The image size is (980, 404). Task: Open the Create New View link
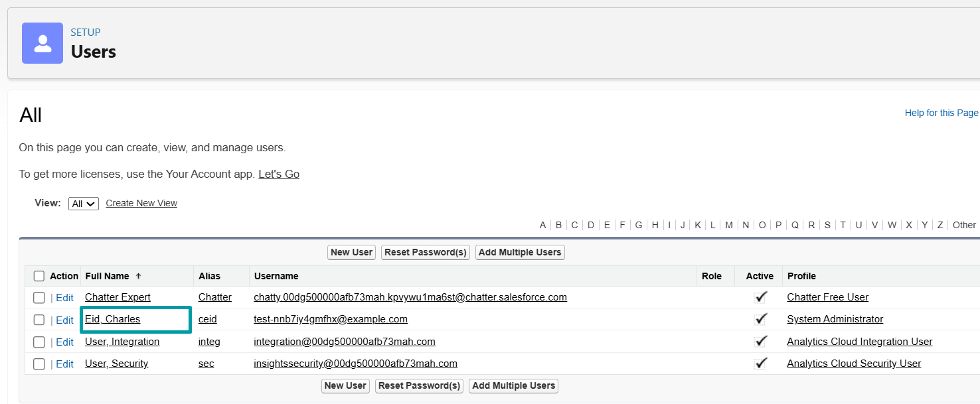click(x=141, y=203)
